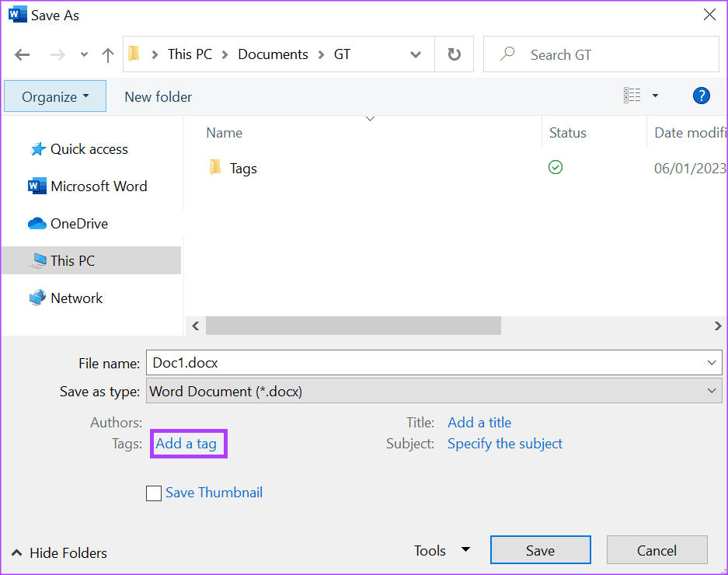Go back using the left arrow
This screenshot has width=728, height=575.
tap(22, 55)
